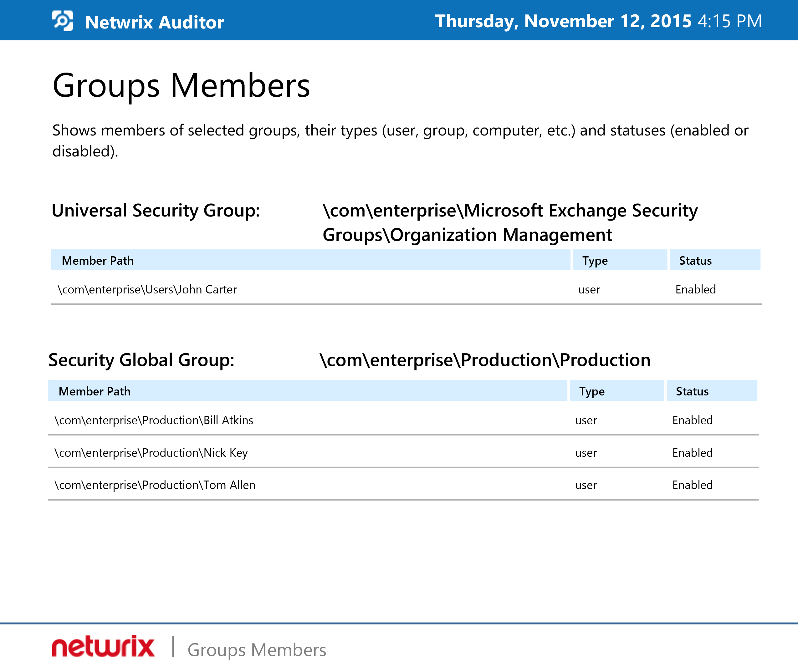Select the John Carter member path

pyautogui.click(x=147, y=289)
